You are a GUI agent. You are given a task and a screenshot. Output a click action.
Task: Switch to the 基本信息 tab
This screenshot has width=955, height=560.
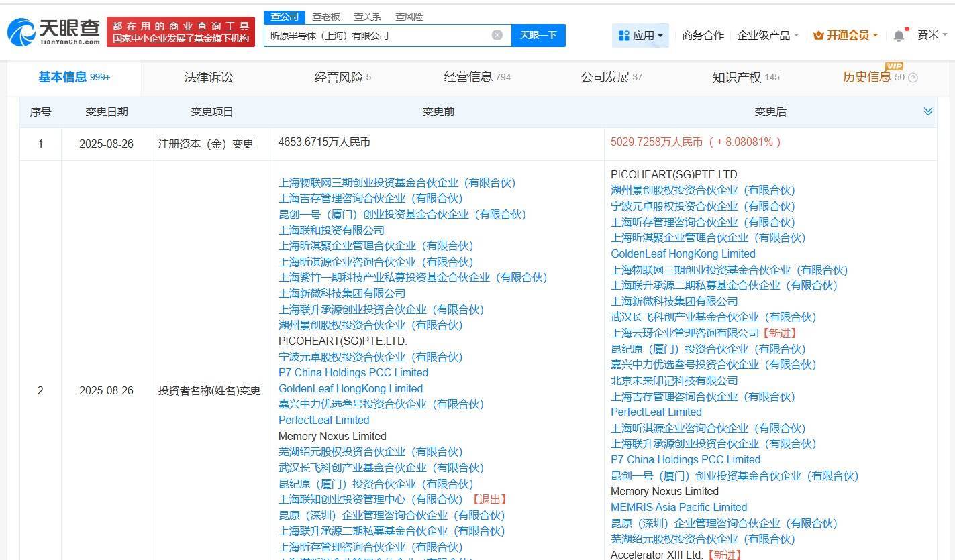click(x=74, y=77)
